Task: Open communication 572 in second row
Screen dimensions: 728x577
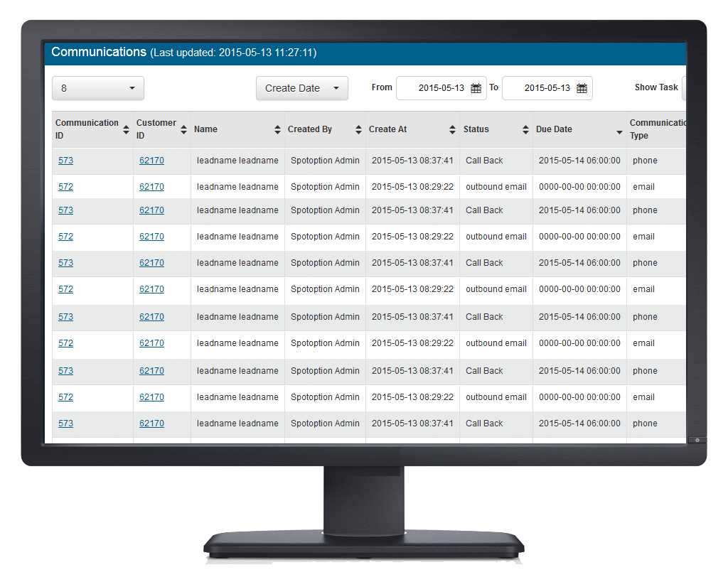Action: click(65, 187)
